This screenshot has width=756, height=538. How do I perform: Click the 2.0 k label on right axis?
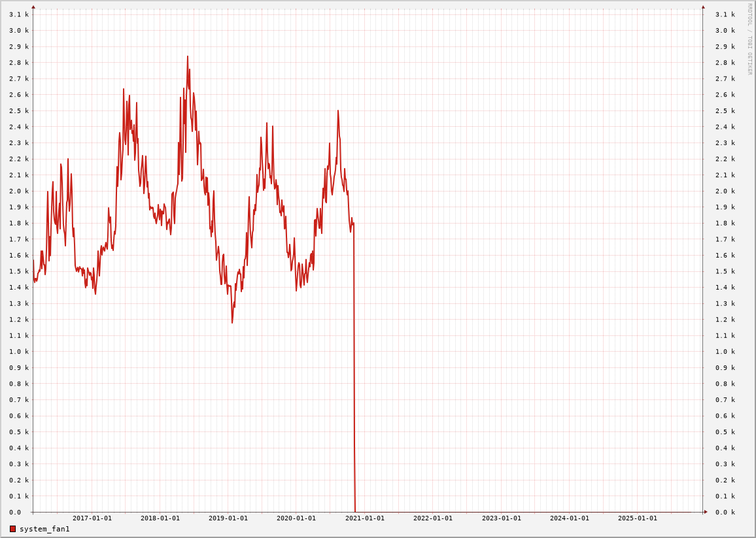point(725,192)
